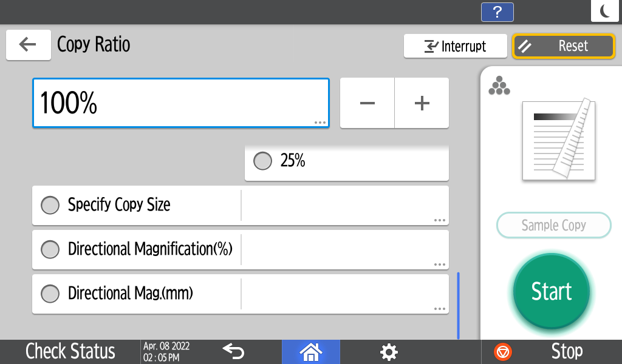Go to the Home screen

point(311,351)
